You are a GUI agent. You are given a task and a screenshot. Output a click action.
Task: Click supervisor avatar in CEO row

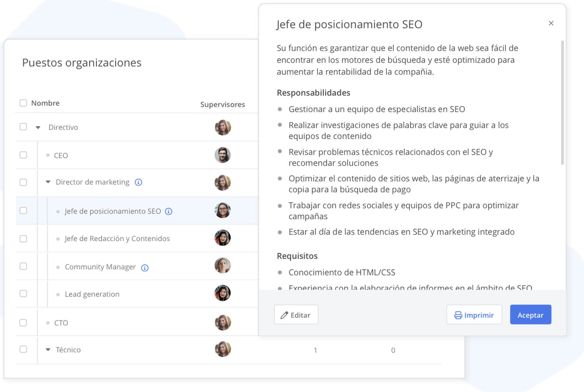(223, 155)
